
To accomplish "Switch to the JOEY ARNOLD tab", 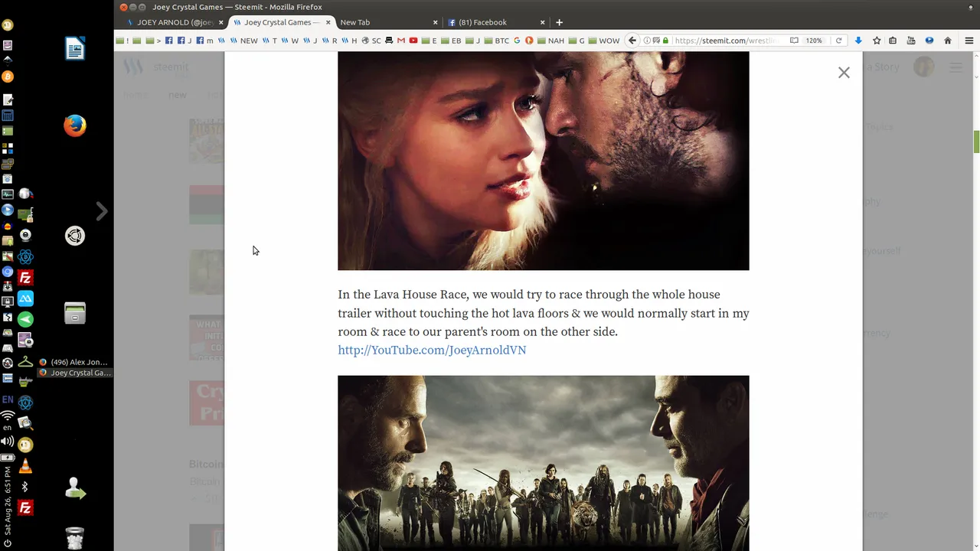I will click(x=175, y=22).
